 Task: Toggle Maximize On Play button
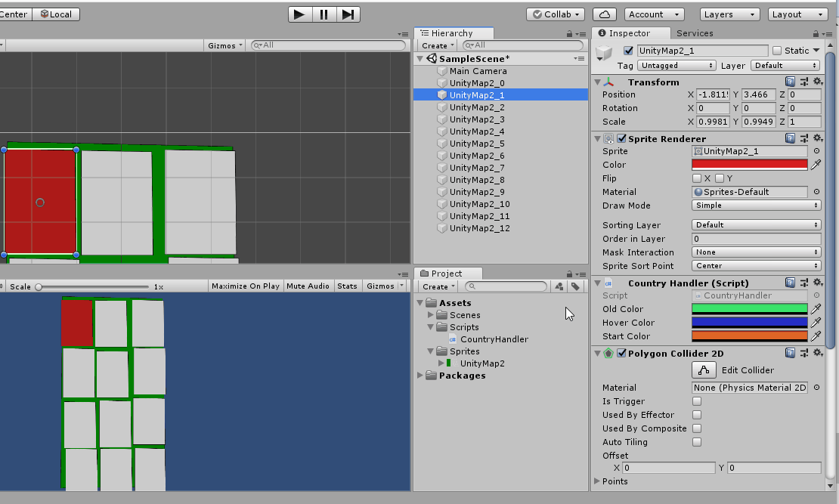pos(245,286)
